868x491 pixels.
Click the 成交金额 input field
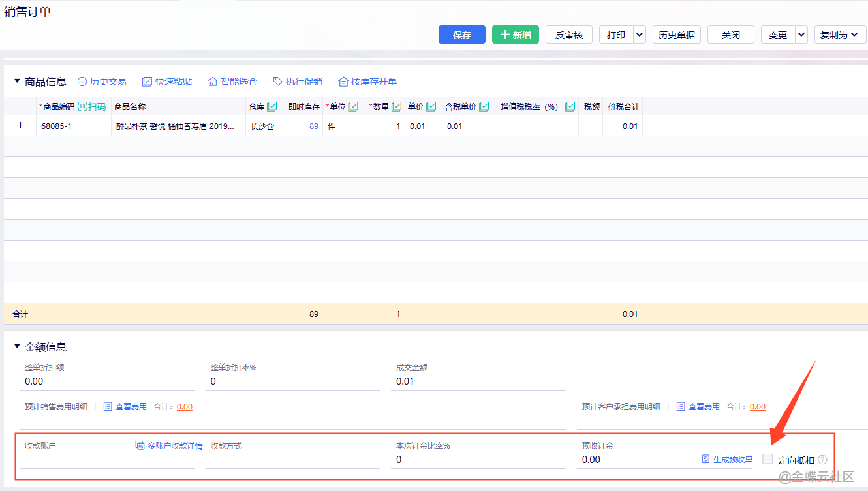coord(480,381)
